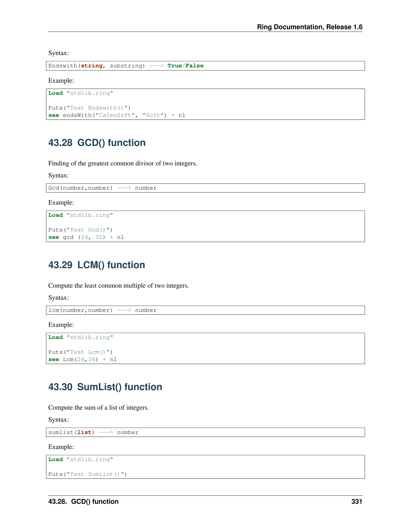Click the Endswith syntax code box
The width and height of the screenshot is (411, 532).
click(x=126, y=66)
